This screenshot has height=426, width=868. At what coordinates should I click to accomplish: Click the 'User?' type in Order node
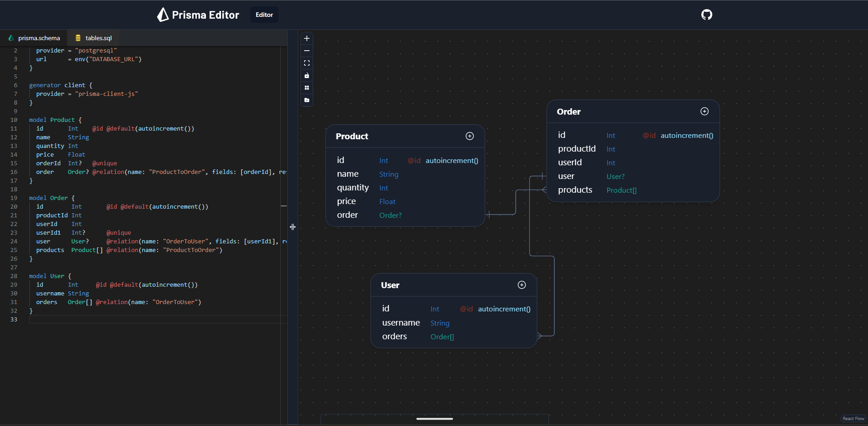coord(615,177)
